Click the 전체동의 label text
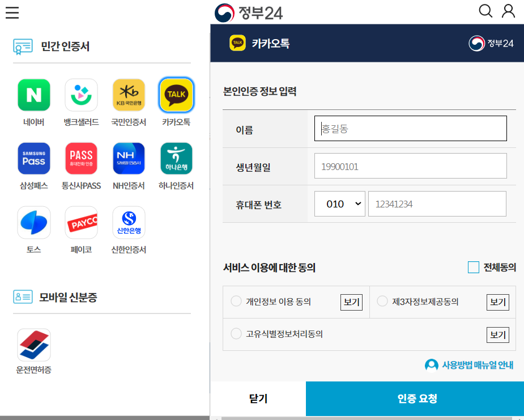The height and width of the screenshot is (420, 524). coord(500,268)
